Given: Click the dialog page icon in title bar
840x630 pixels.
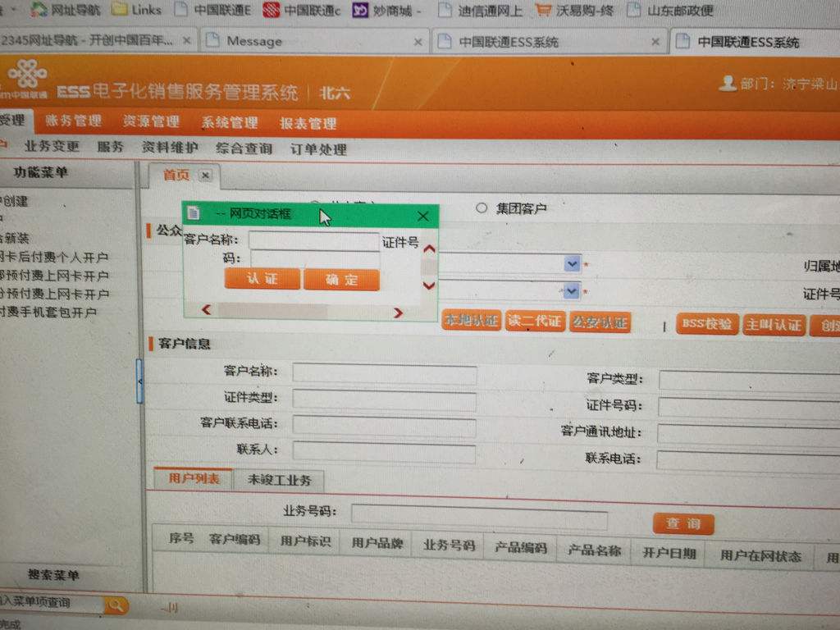Looking at the screenshot, I should click(194, 213).
